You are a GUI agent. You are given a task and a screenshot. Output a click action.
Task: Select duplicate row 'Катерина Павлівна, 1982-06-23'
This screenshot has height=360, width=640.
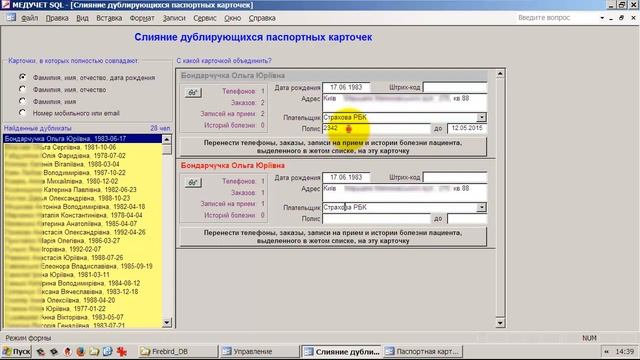coord(83,190)
